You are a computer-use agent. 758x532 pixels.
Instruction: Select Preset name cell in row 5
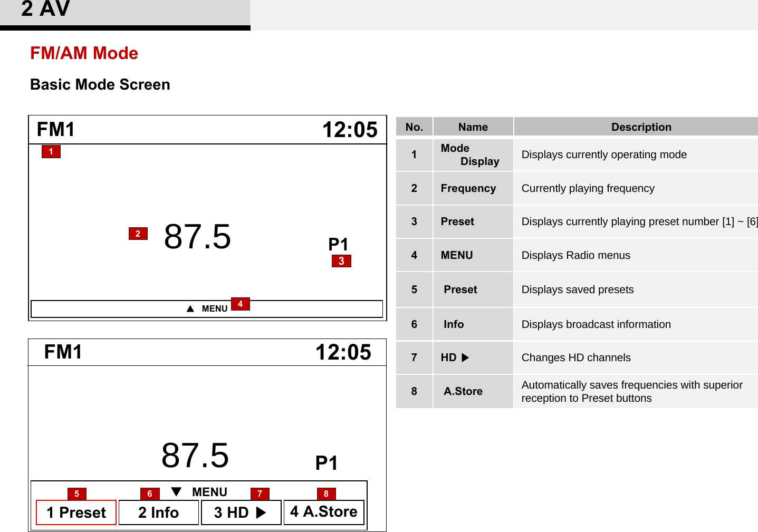473,289
